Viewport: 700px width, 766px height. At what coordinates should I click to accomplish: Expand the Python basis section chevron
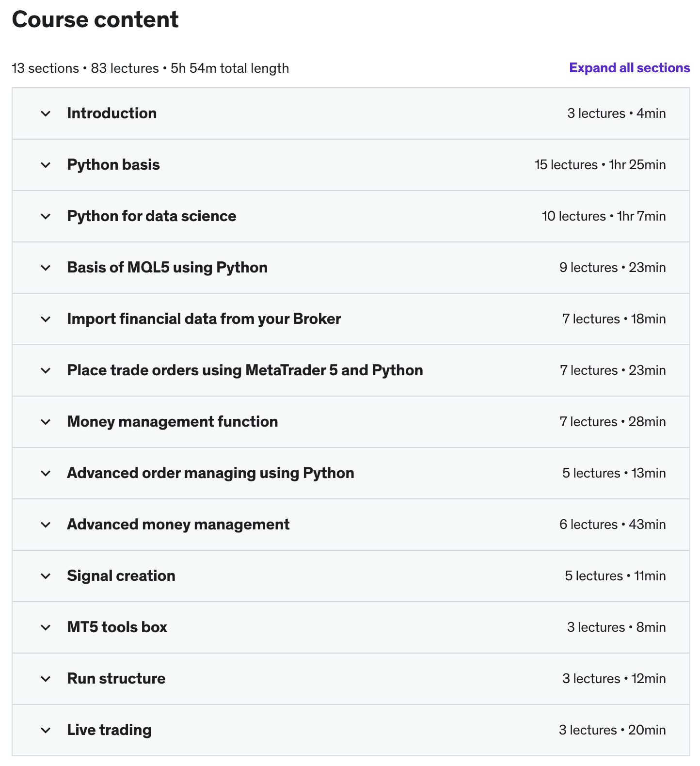point(46,165)
